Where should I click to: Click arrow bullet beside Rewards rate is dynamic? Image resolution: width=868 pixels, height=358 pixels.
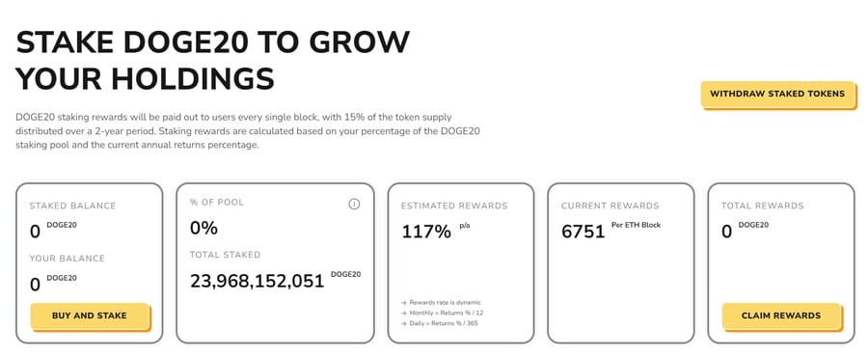tap(404, 303)
